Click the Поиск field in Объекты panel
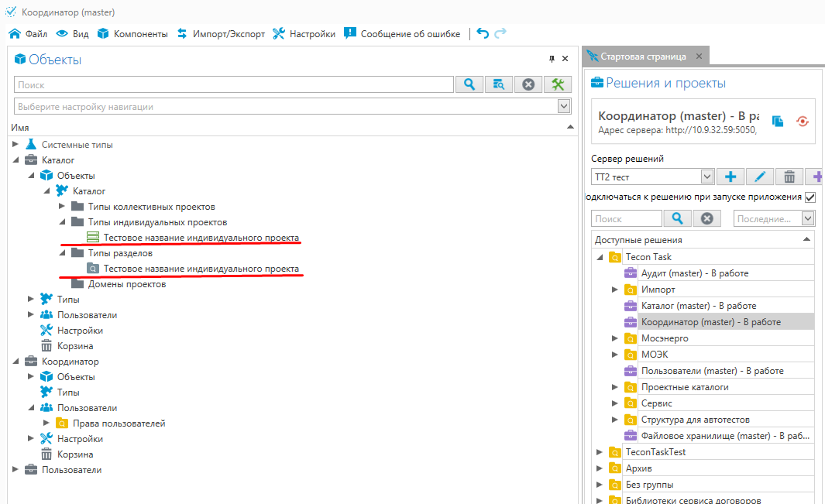Screen dimensions: 825x504 point(233,84)
